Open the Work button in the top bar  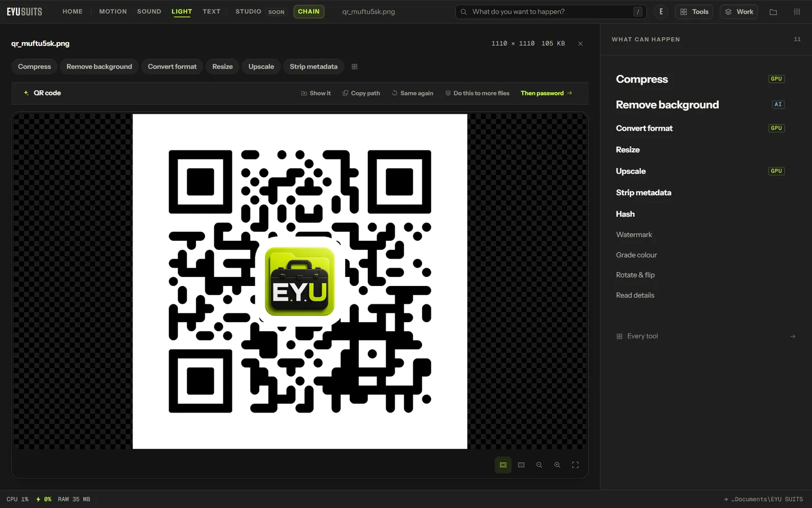739,12
